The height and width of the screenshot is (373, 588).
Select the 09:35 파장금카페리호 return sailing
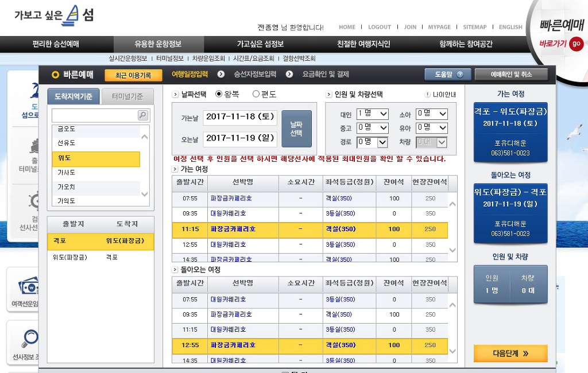click(x=310, y=314)
